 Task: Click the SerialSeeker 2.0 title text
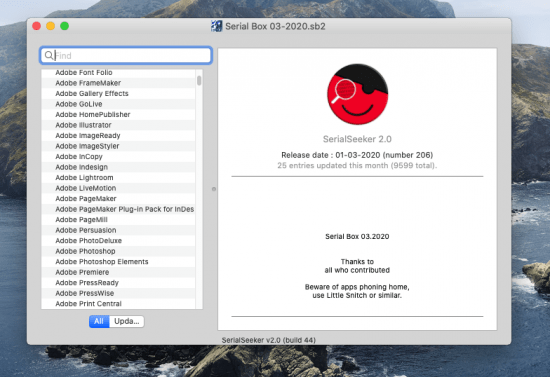point(357,139)
